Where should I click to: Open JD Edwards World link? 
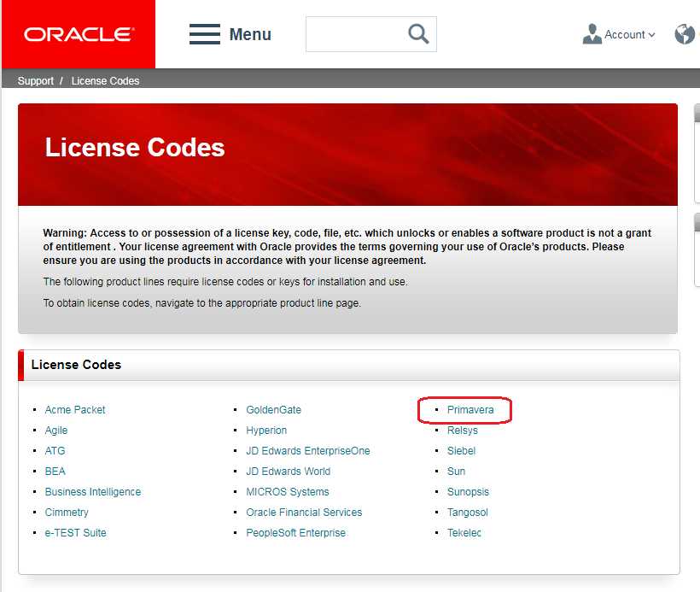289,472
